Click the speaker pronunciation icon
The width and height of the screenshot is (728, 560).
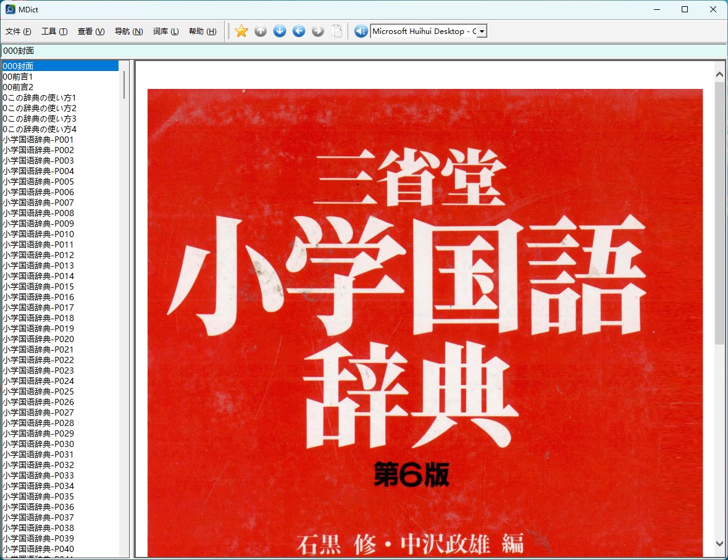[361, 31]
